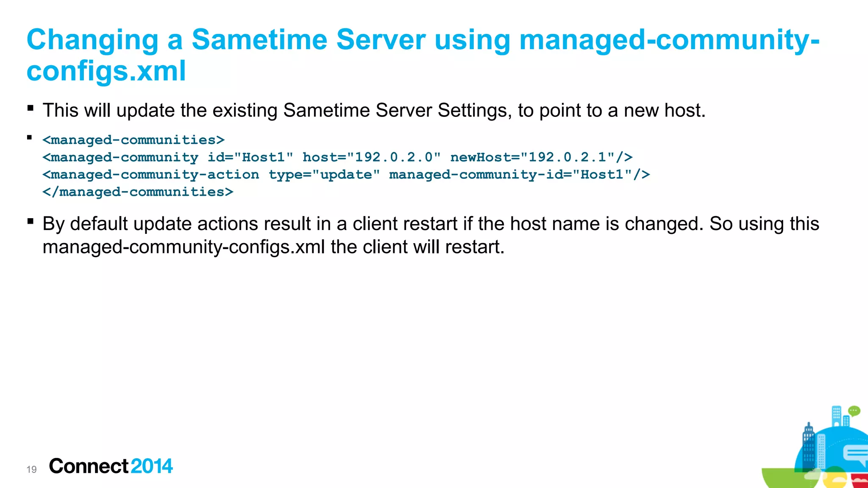Screen dimensions: 868x488
Task: Click the managed-community-action type="update" line
Action: pyautogui.click(x=346, y=175)
